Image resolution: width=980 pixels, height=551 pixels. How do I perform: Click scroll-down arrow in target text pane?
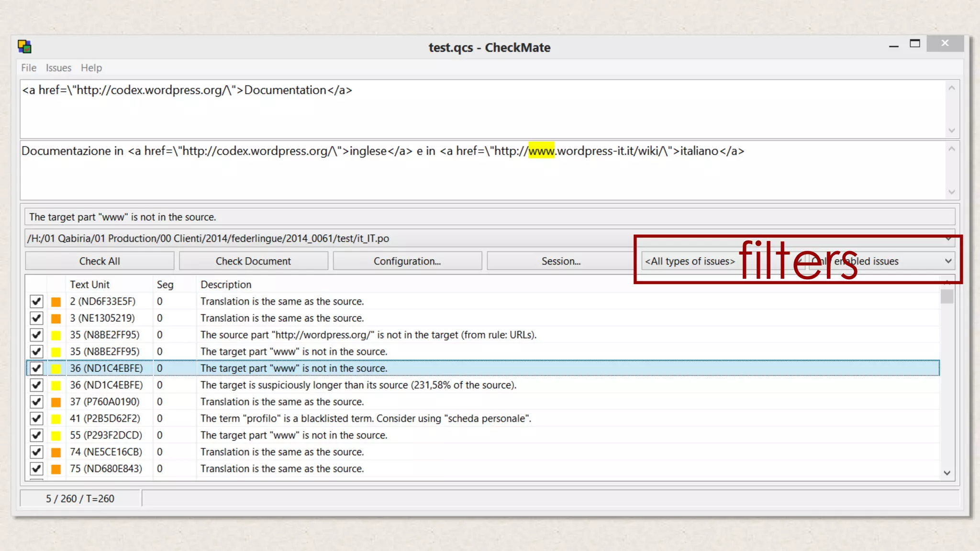click(x=951, y=192)
